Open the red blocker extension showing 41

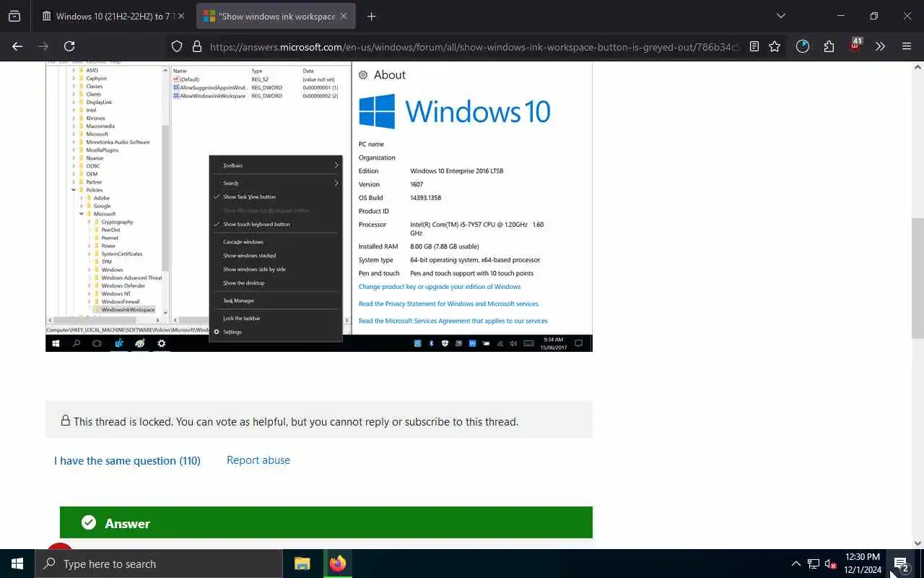pos(855,45)
